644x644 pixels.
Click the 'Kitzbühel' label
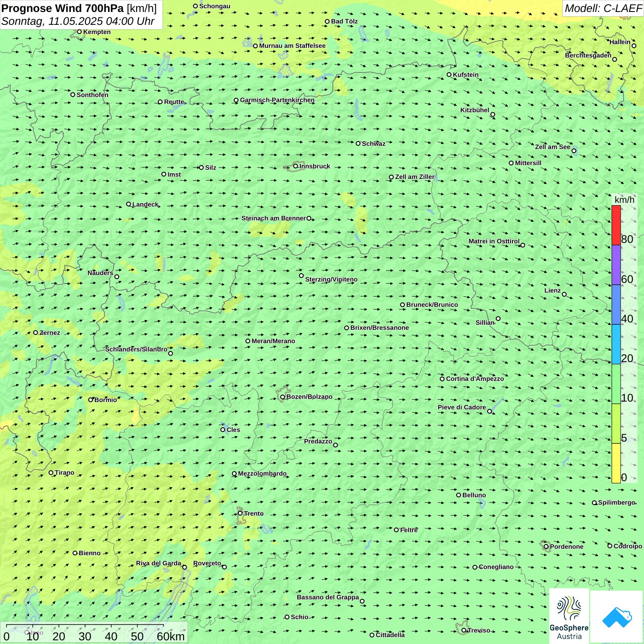pyautogui.click(x=475, y=110)
